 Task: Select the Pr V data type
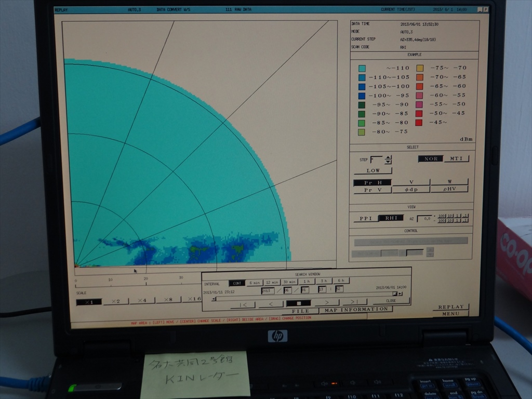[x=372, y=190]
